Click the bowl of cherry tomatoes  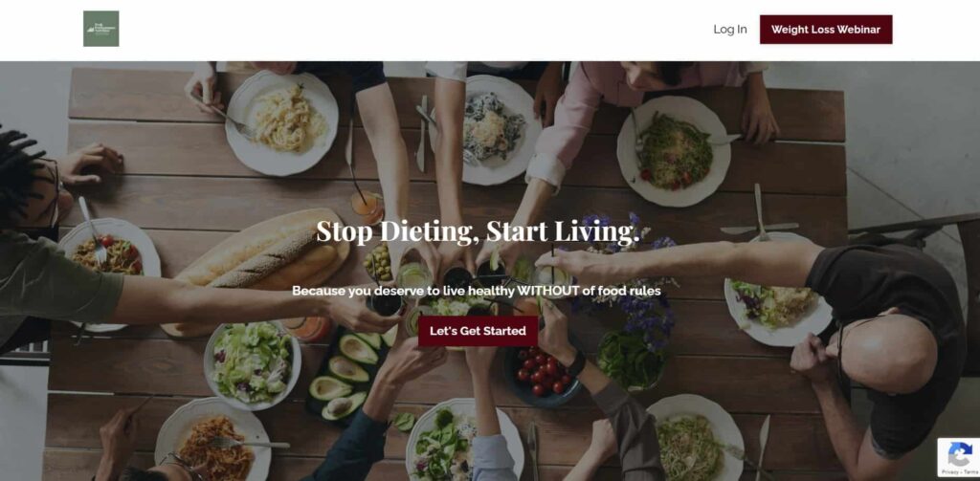click(543, 373)
